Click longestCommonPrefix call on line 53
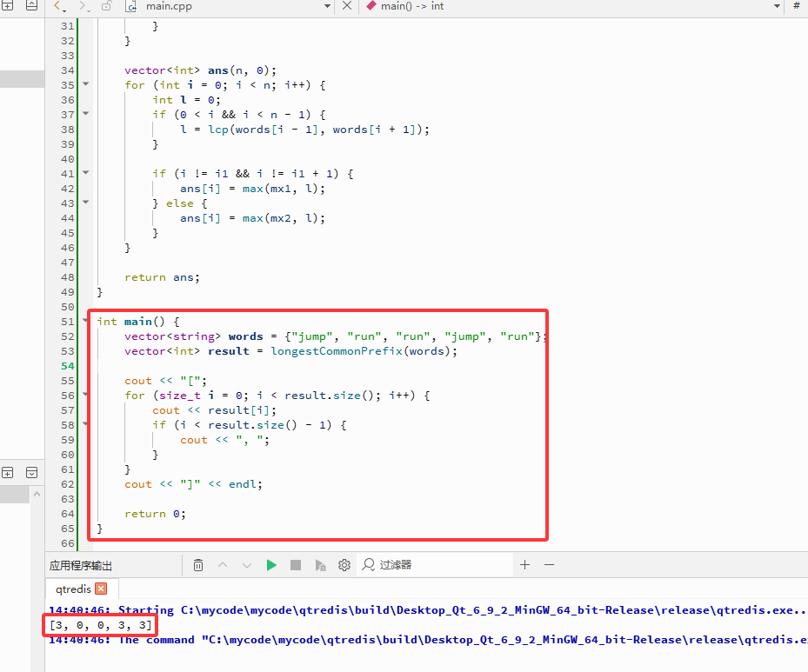This screenshot has height=672, width=808. (337, 351)
